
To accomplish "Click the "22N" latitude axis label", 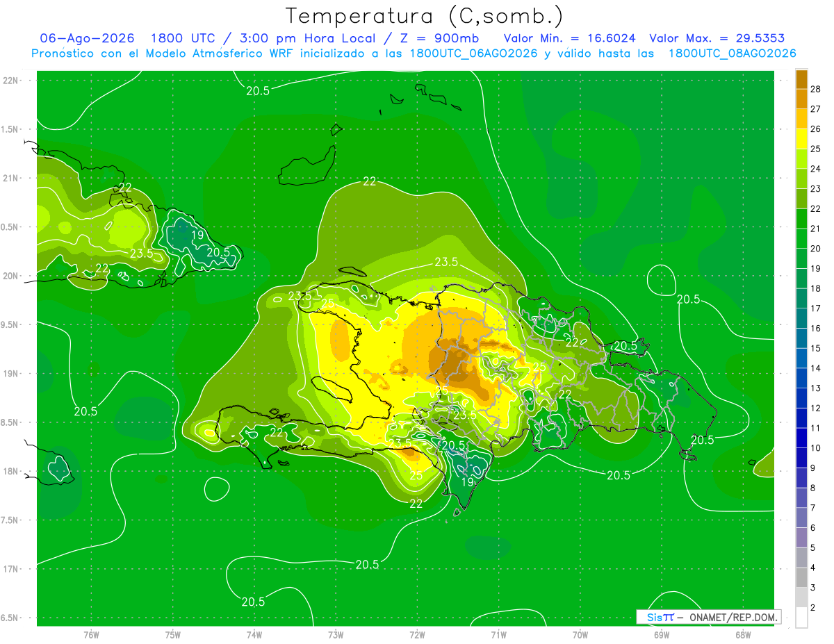I will [10, 81].
